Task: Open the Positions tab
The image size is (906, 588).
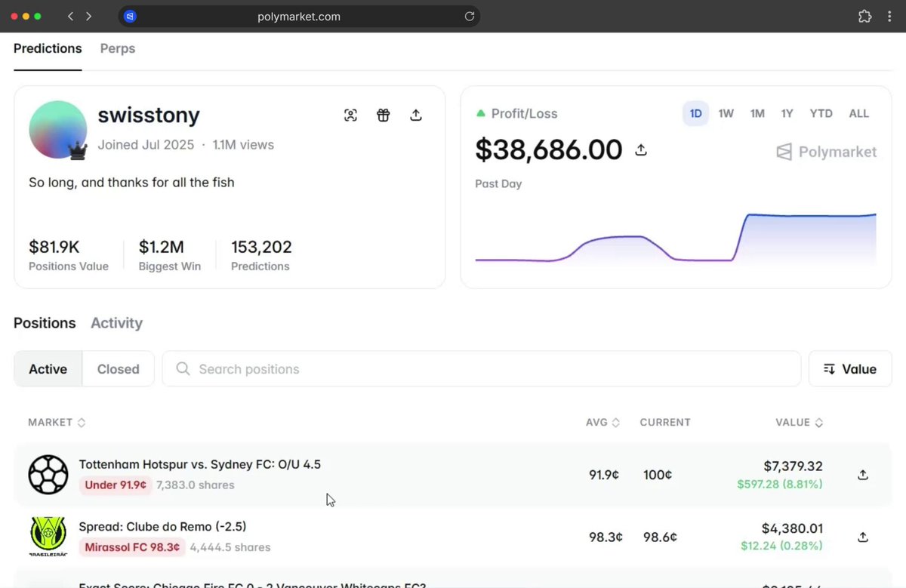Action: coord(45,323)
